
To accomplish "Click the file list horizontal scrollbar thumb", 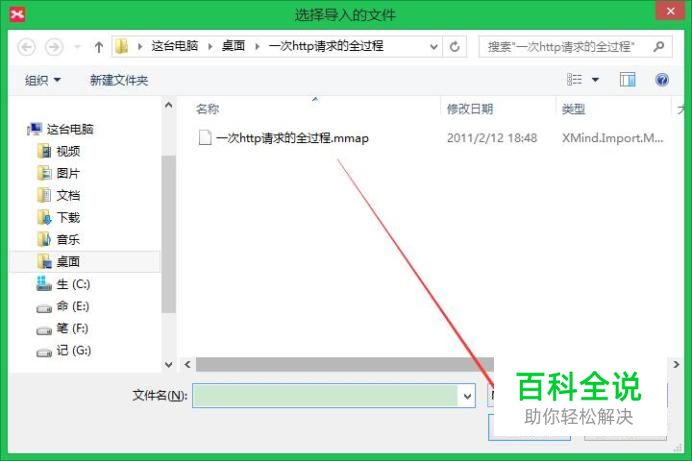I will click(x=345, y=364).
